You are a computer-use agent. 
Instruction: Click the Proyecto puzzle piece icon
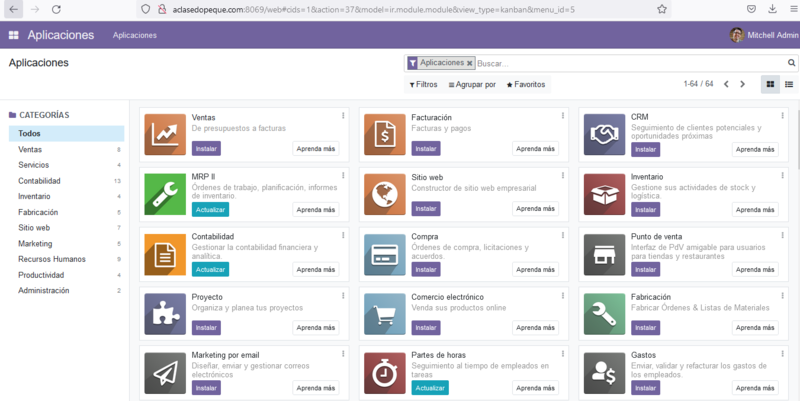(165, 314)
